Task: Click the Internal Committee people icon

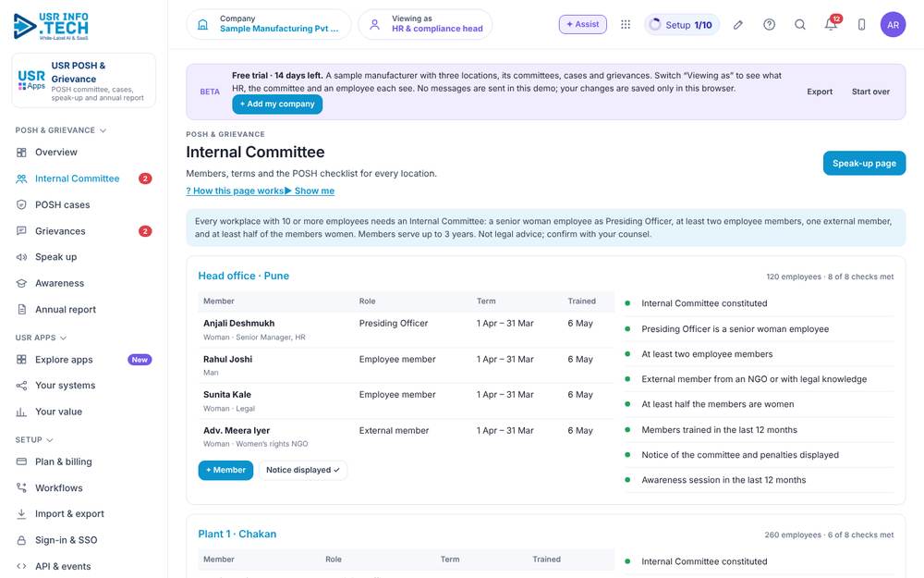Action: (21, 178)
